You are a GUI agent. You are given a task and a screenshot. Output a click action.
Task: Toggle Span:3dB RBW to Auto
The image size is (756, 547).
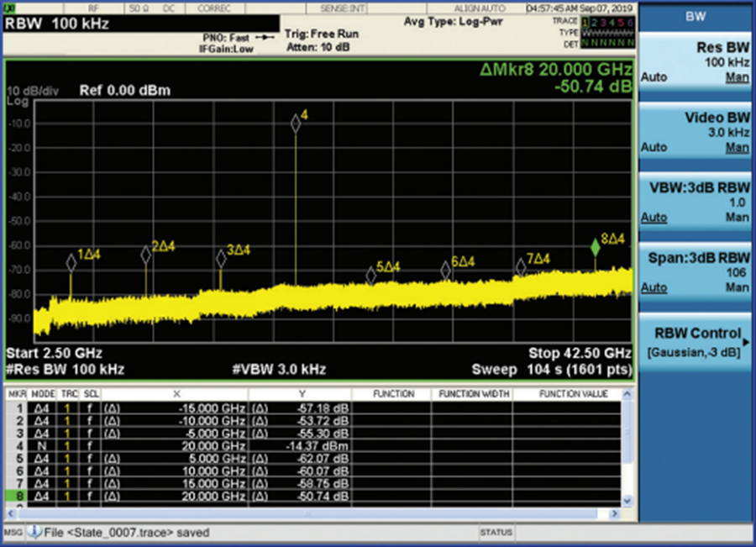point(654,287)
